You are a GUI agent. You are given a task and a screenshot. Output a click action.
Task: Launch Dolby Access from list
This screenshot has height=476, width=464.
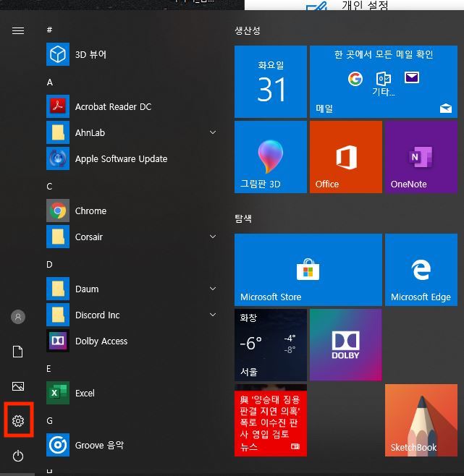(x=133, y=341)
